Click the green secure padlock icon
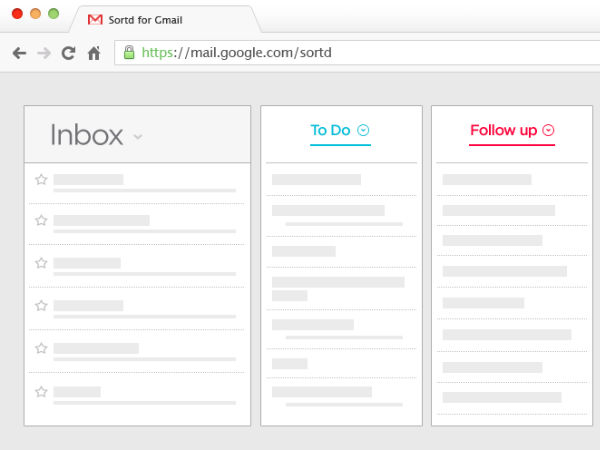The height and width of the screenshot is (450, 600). pyautogui.click(x=127, y=52)
